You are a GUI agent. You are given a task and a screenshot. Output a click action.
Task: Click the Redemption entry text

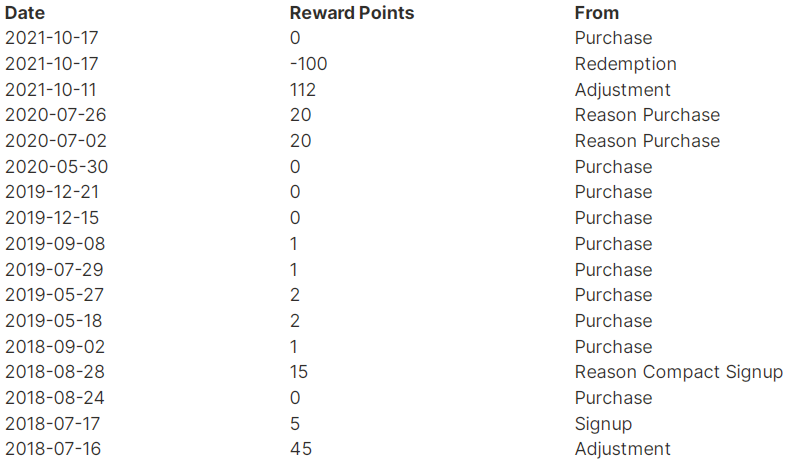pyautogui.click(x=625, y=64)
